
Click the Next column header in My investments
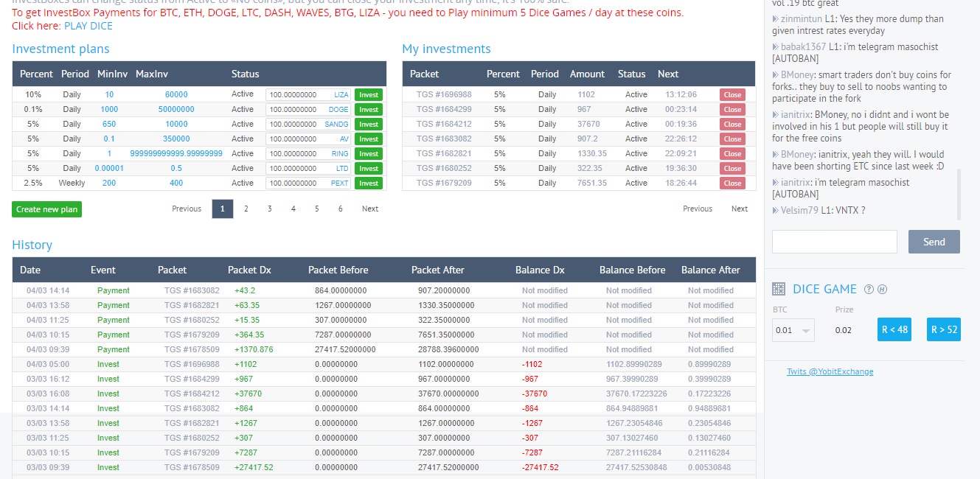(668, 74)
